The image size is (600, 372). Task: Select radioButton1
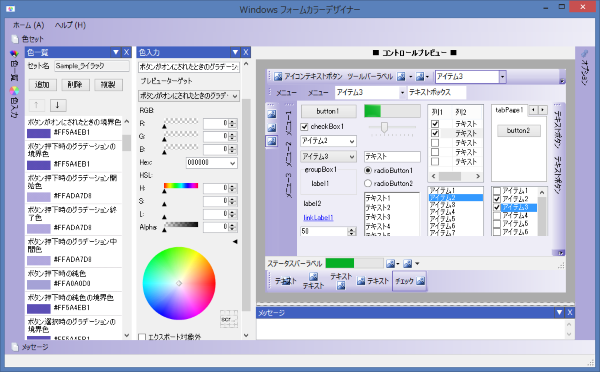(368, 170)
